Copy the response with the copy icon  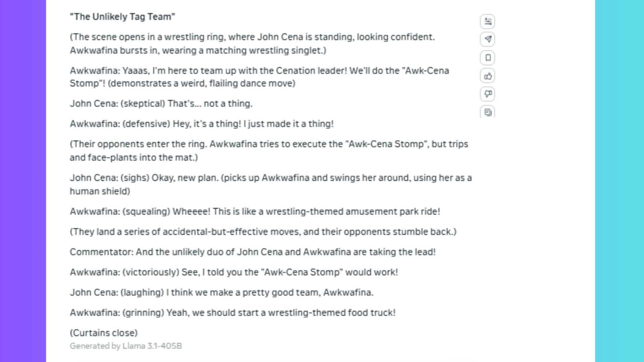click(488, 112)
